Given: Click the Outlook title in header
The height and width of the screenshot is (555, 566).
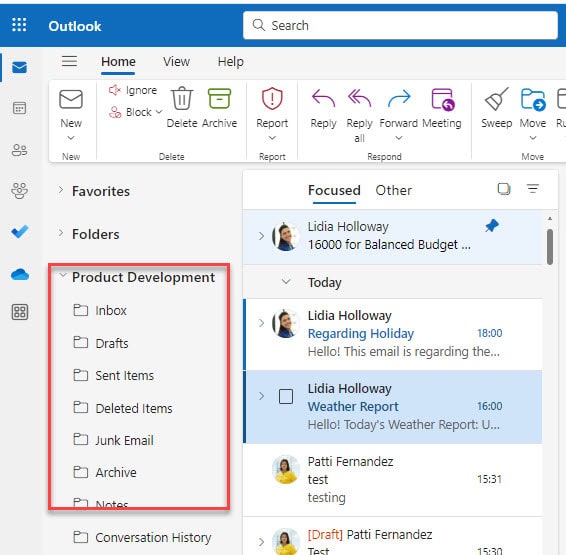Looking at the screenshot, I should [75, 26].
